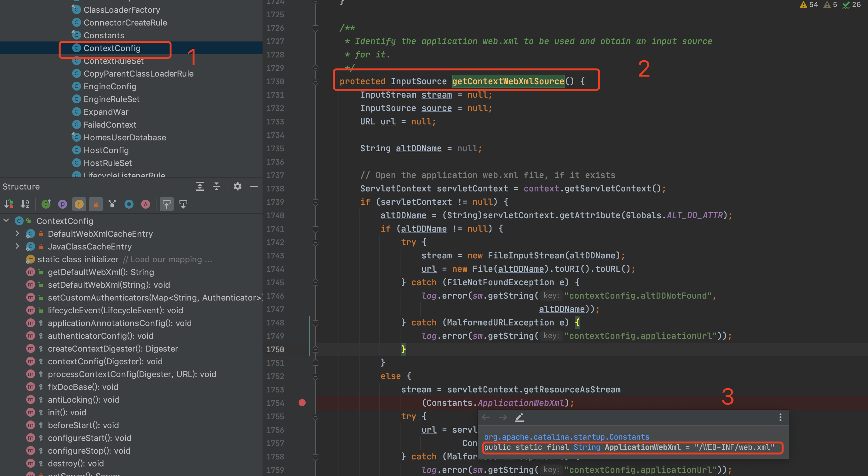Remove breakpoint on line 1754
The image size is (868, 476).
pos(302,403)
